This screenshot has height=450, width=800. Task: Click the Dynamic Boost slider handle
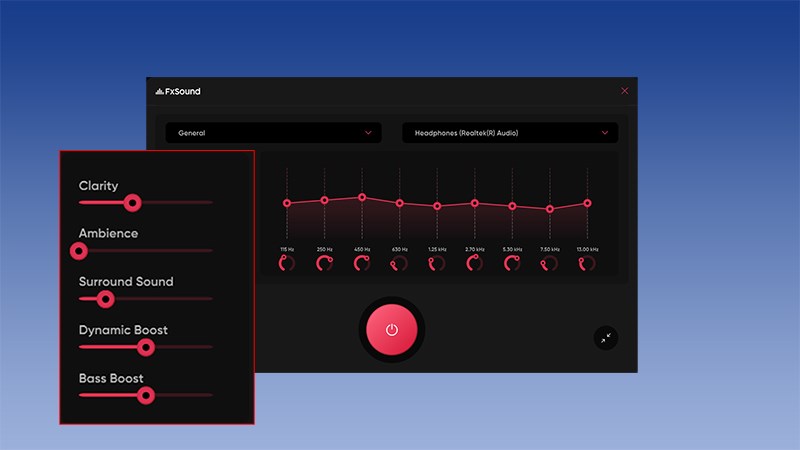(146, 347)
